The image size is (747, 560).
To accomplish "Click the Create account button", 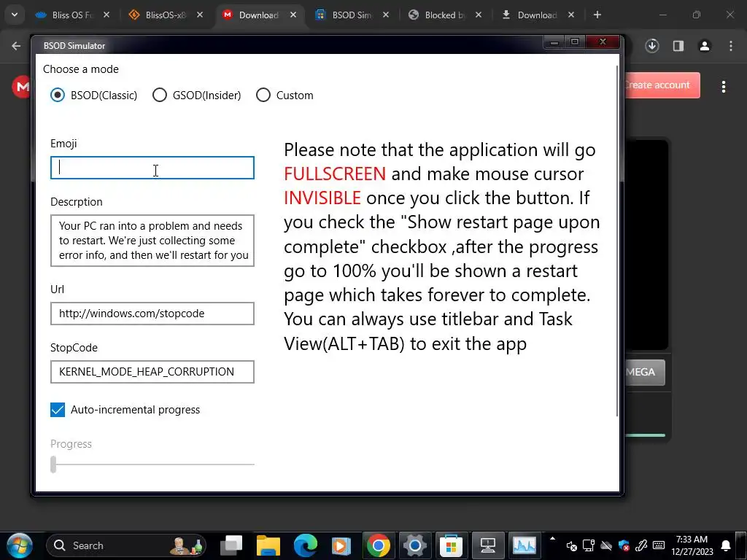I will point(661,85).
